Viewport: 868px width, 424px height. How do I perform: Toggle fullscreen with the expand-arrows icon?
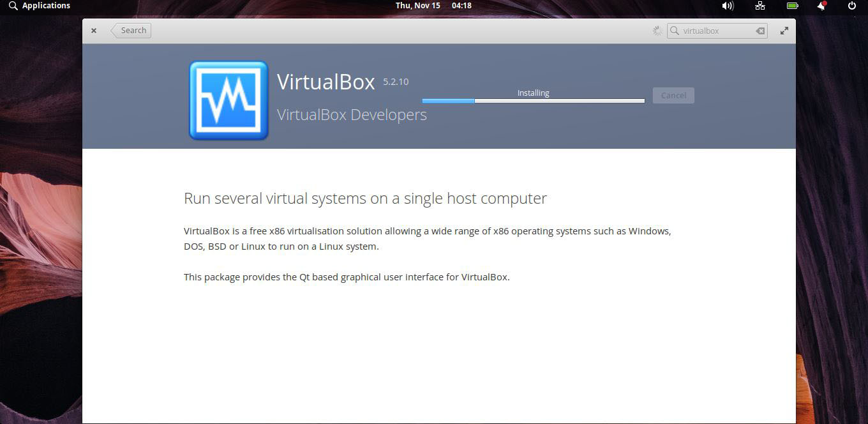784,30
